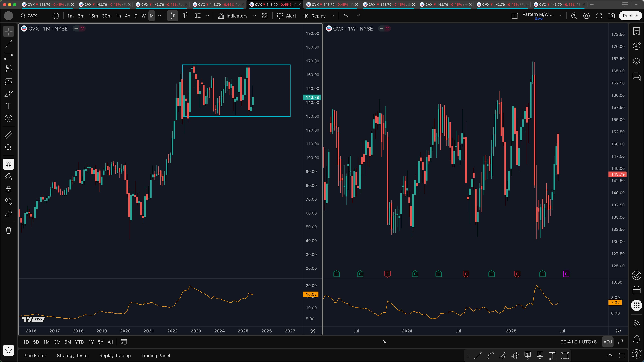Screen dimensions: 644x362
Task: Open the link drawings tool
Action: [9, 214]
